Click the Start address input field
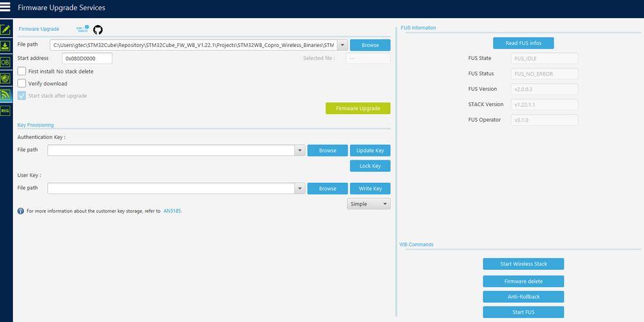Screen dimensions: 644x322 (87, 58)
